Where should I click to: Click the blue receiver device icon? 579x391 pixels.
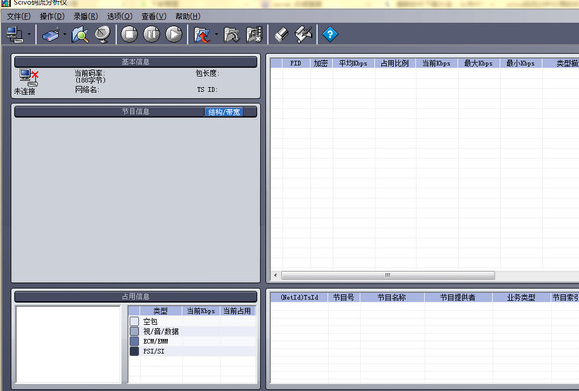(x=51, y=35)
